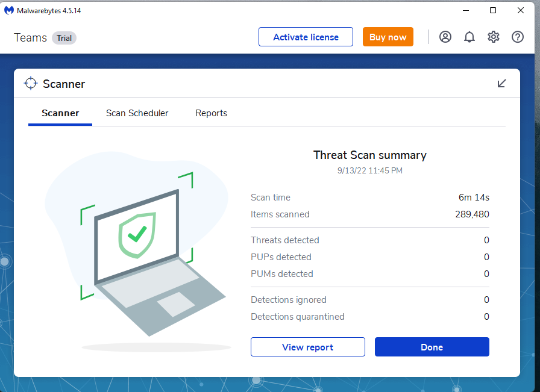Click the Items scanned label
The width and height of the screenshot is (540, 392).
point(280,214)
